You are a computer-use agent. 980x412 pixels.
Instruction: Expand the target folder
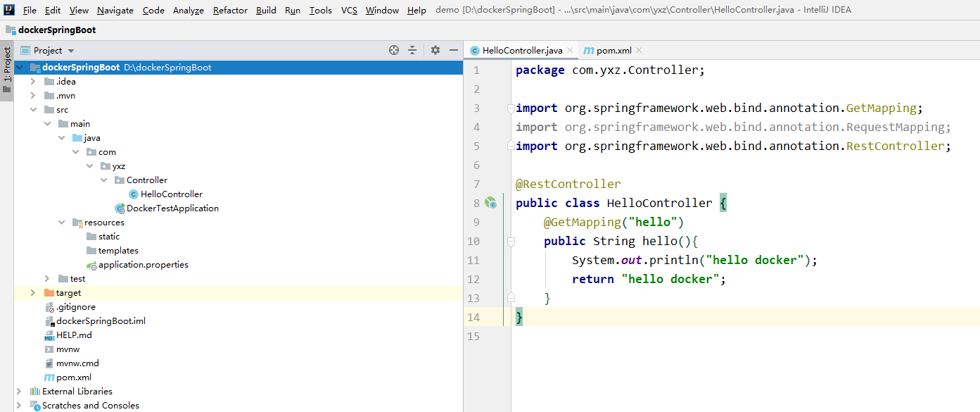(x=32, y=292)
